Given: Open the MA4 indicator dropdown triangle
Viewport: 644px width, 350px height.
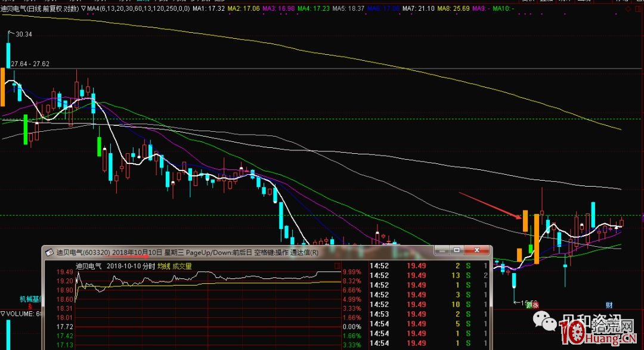Looking at the screenshot, I should [x=83, y=8].
